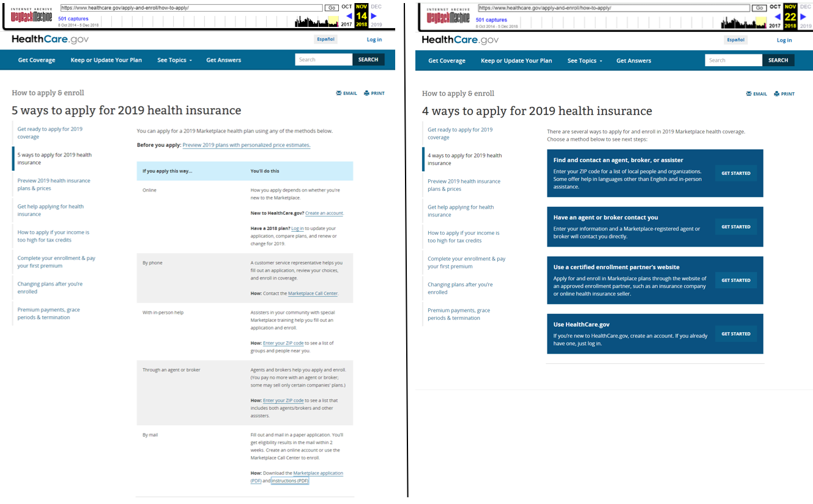Click the Wayback Machine logo on the left capture
This screenshot has height=504, width=813.
coord(32,16)
